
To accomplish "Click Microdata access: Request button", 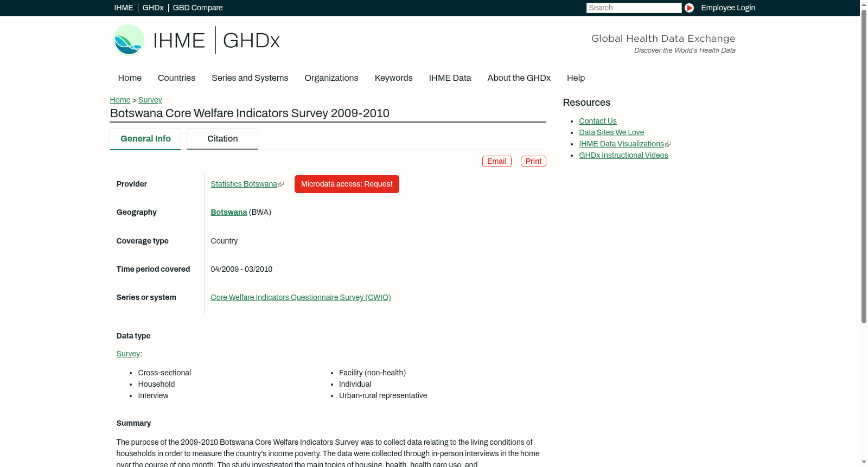I will click(347, 184).
